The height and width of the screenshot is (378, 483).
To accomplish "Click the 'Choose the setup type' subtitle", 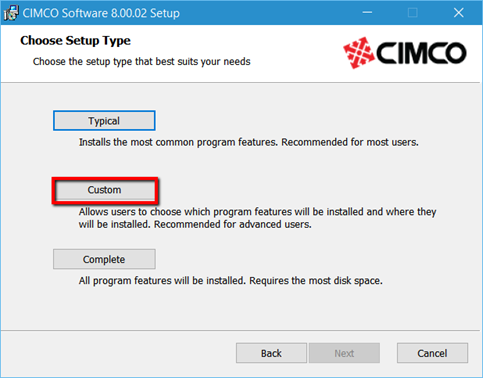I will (x=142, y=62).
